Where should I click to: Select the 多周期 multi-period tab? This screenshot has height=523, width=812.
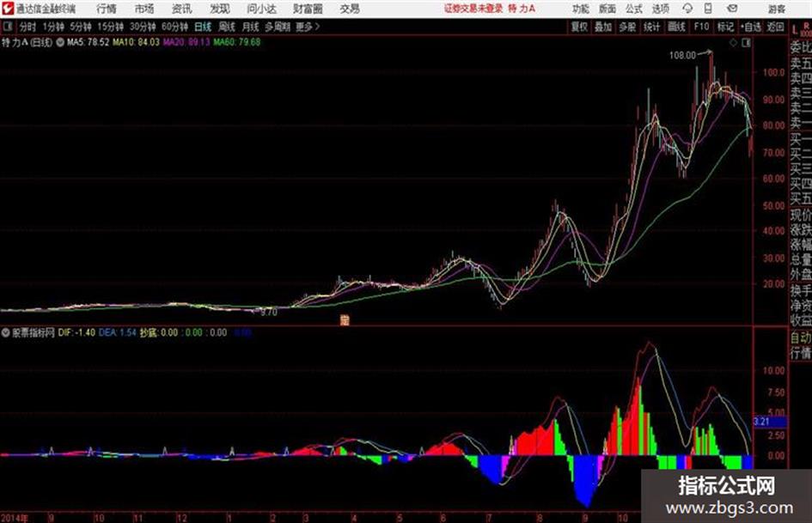click(278, 27)
